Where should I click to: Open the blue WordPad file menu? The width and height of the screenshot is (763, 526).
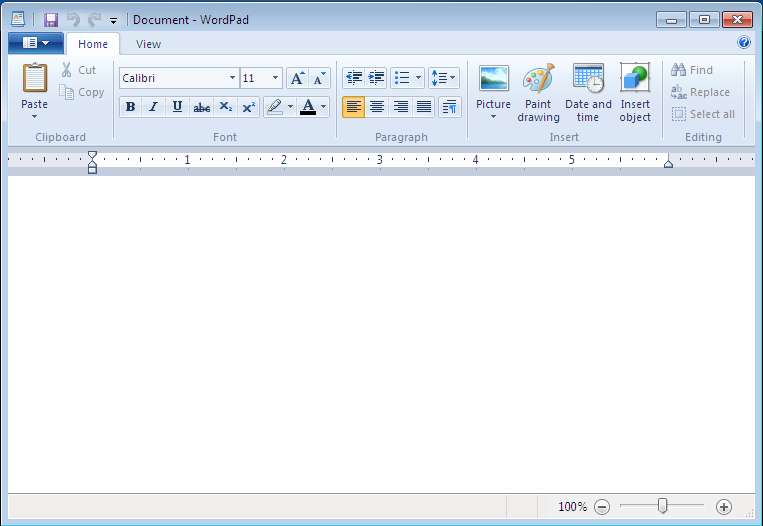35,43
